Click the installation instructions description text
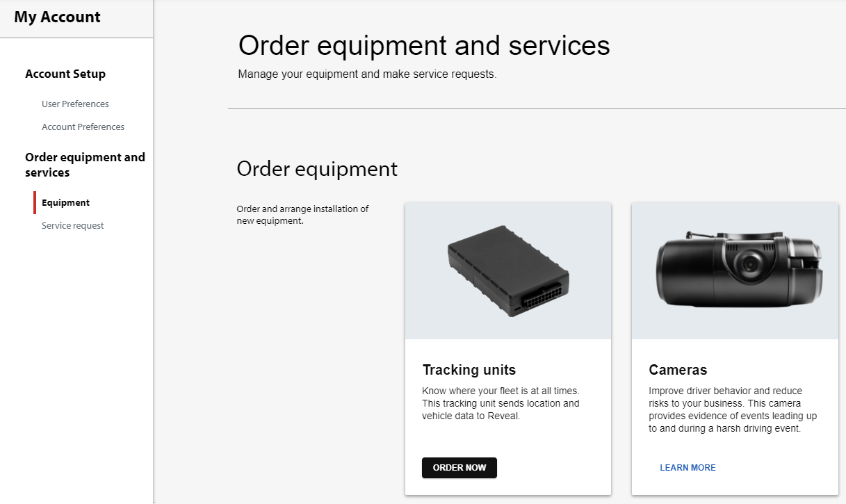The image size is (846, 504). click(302, 214)
